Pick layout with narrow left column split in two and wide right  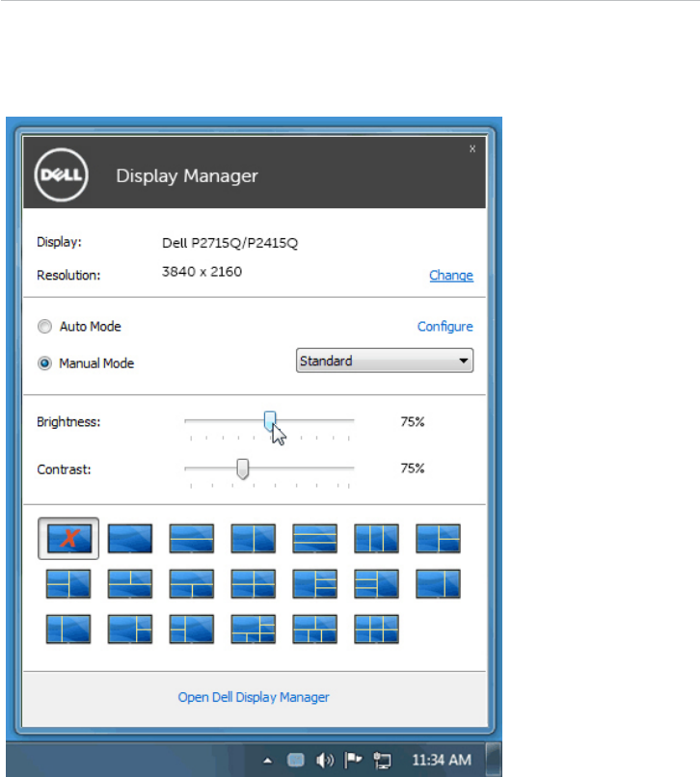191,630
